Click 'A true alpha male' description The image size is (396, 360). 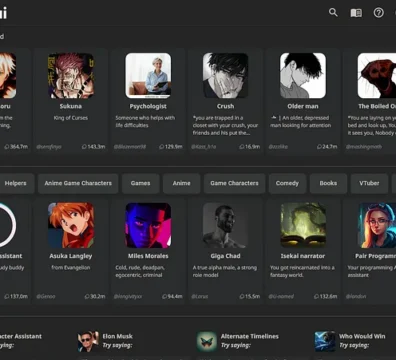[225, 271]
